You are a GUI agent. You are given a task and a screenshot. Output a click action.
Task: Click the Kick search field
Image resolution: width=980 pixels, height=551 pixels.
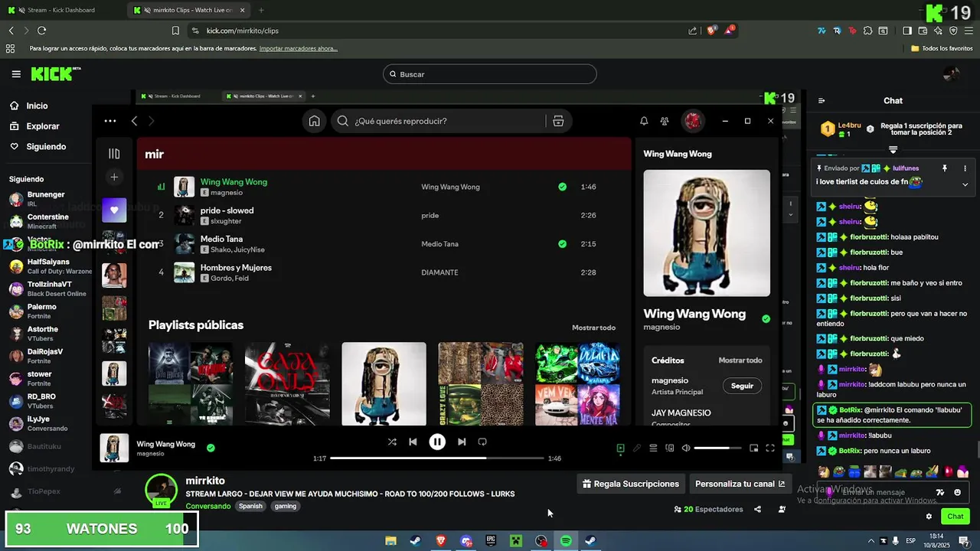point(490,74)
